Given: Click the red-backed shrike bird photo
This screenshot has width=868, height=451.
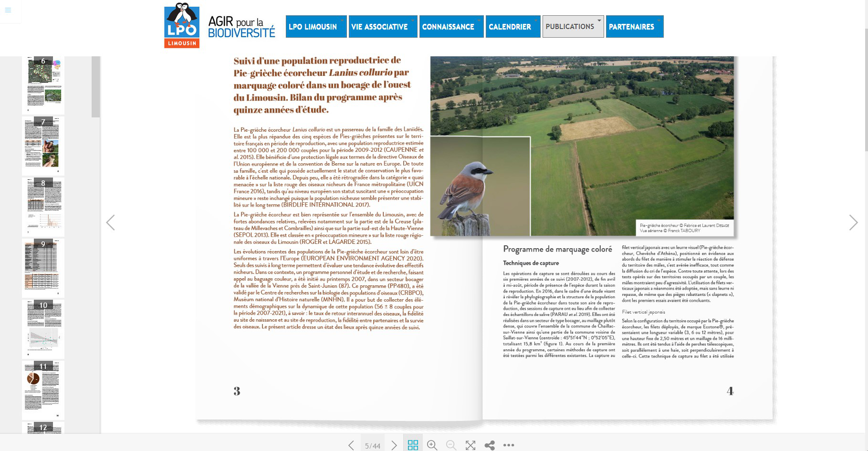Looking at the screenshot, I should tap(480, 186).
